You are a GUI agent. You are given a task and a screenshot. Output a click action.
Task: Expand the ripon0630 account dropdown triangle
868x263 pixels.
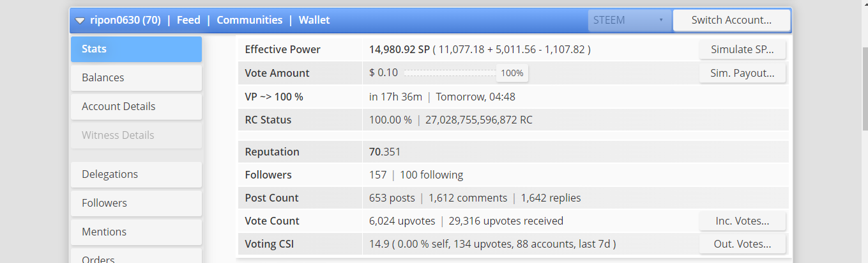(x=80, y=20)
